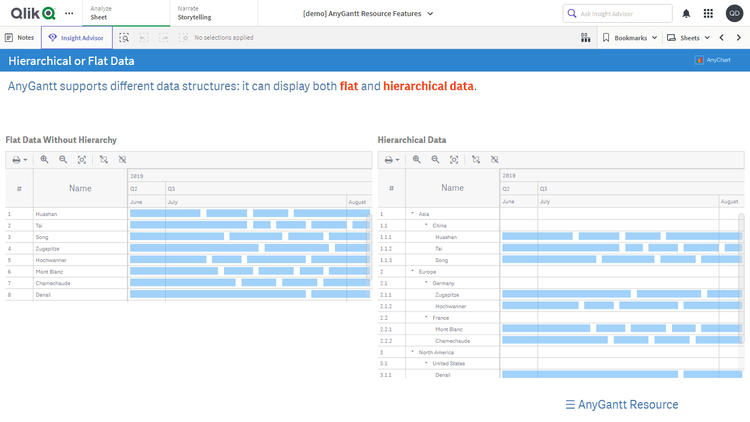
Task: Open the sheet grid view icon
Action: 585,37
